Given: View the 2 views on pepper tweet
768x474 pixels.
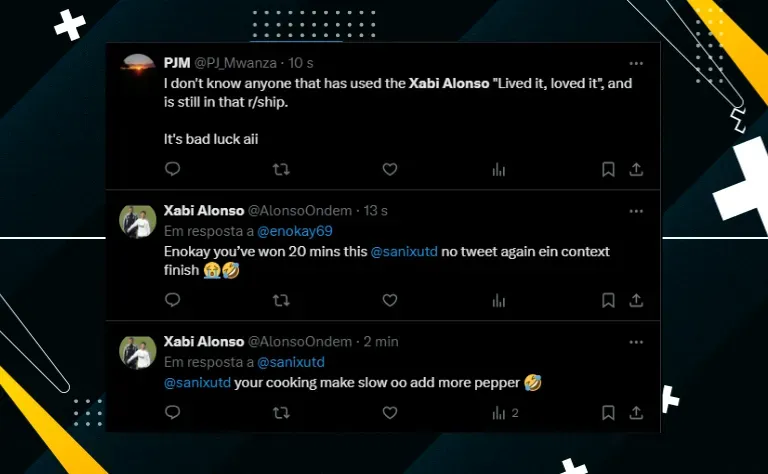Looking at the screenshot, I should click(505, 413).
